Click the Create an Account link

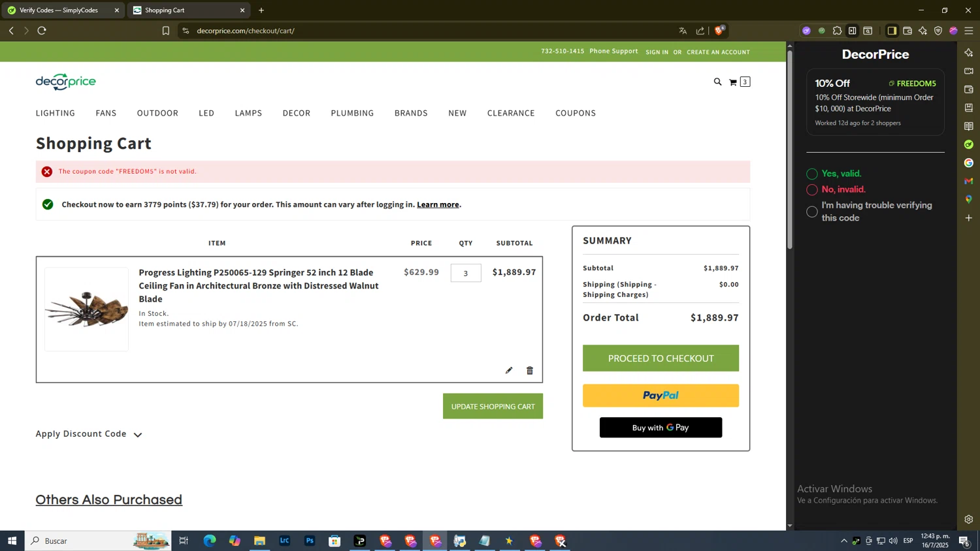click(x=718, y=52)
